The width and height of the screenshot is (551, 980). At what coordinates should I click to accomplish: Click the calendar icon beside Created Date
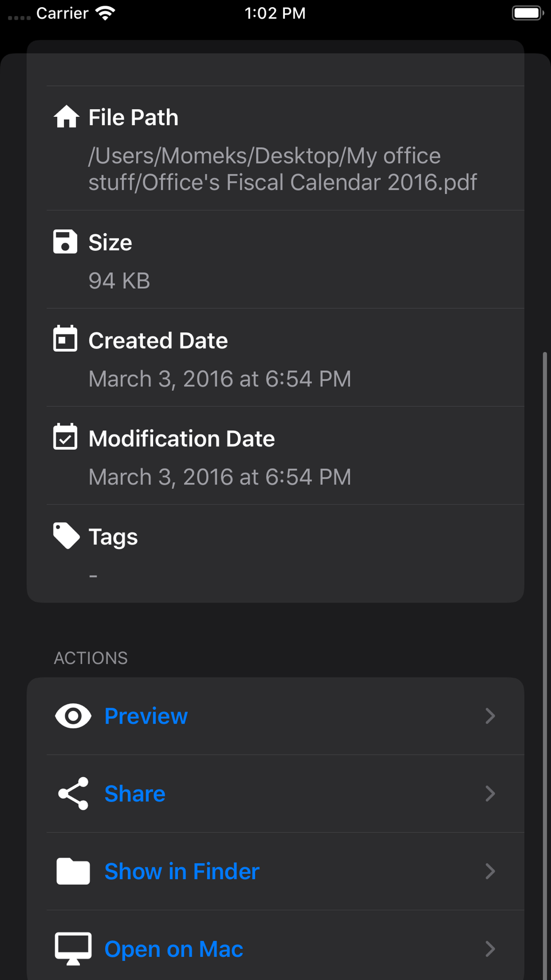point(65,339)
